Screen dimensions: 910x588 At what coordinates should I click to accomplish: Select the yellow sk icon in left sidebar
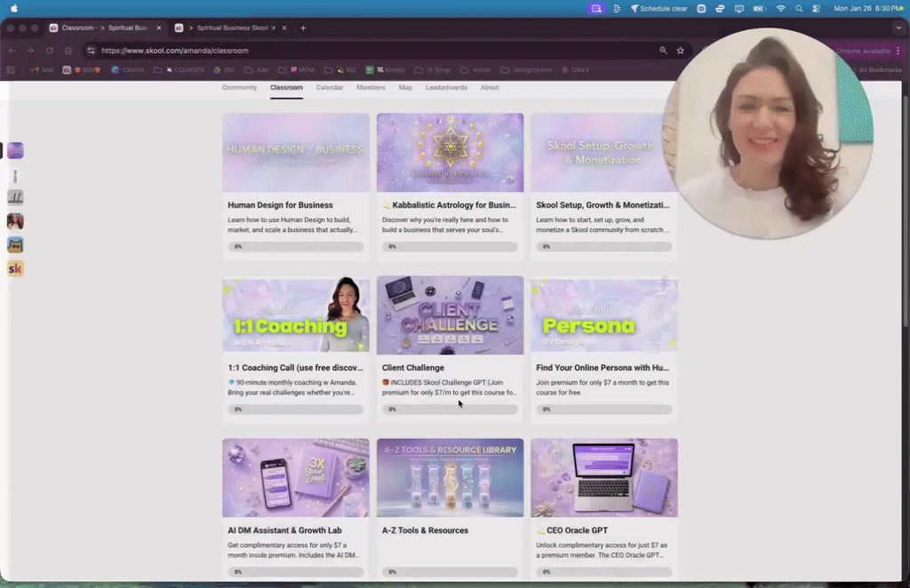[15, 268]
